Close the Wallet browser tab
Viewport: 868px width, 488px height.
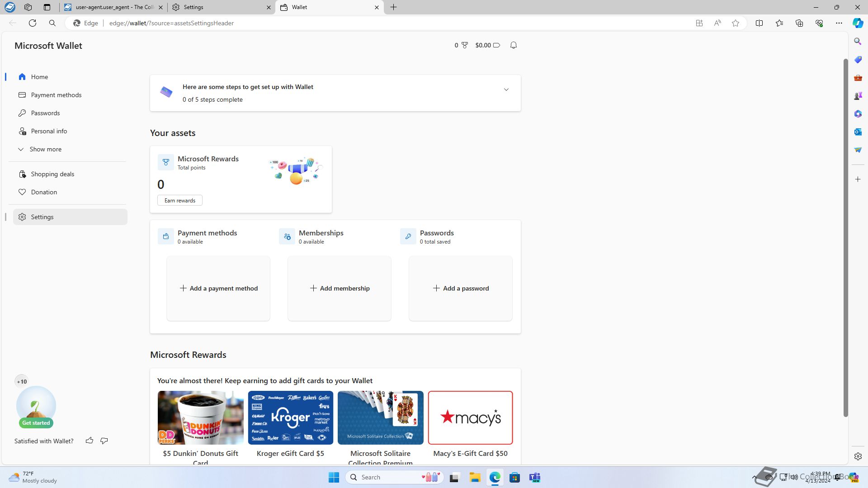tap(377, 7)
